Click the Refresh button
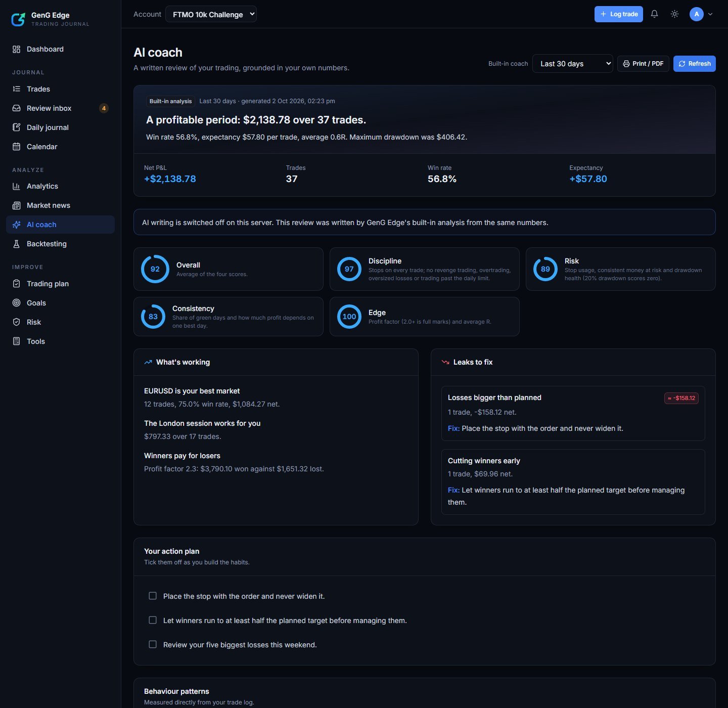Viewport: 728px width, 708px height. [694, 64]
